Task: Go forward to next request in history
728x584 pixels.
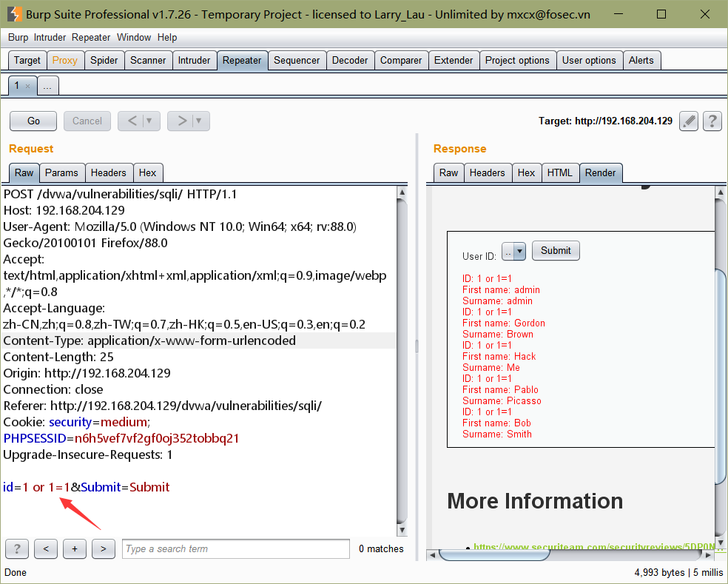Action: tap(182, 121)
